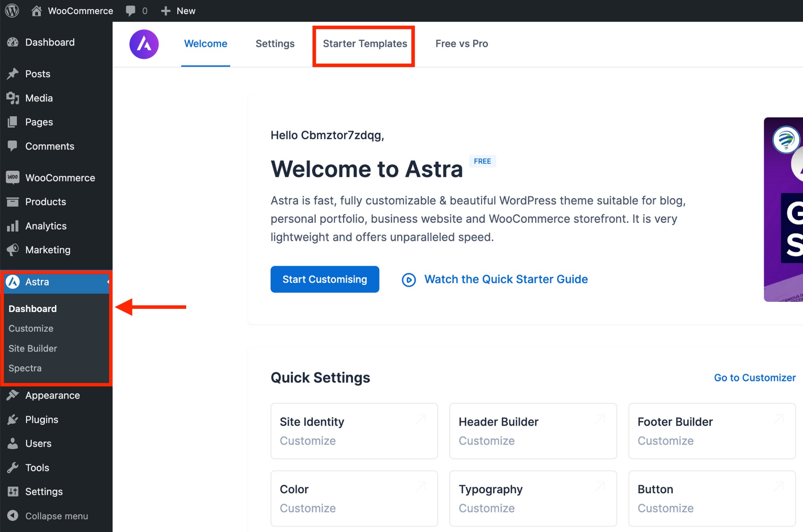Click Customize under Color
The image size is (803, 532).
308,508
